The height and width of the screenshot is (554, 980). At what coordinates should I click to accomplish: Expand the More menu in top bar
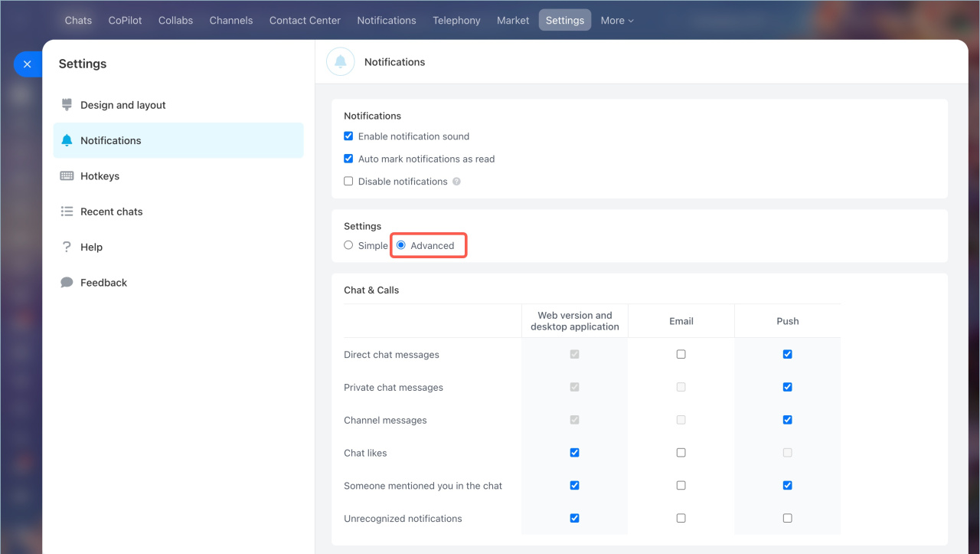coord(617,21)
